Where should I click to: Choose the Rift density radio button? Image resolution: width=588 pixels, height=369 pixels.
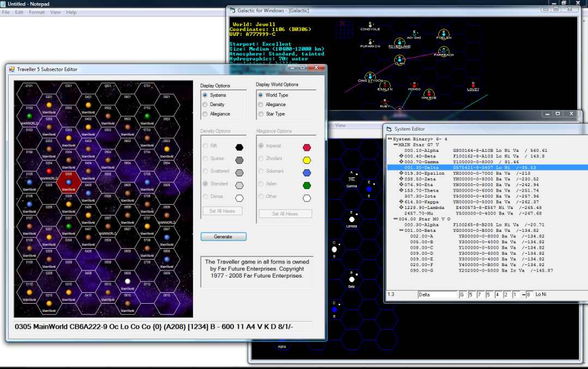[x=205, y=146]
